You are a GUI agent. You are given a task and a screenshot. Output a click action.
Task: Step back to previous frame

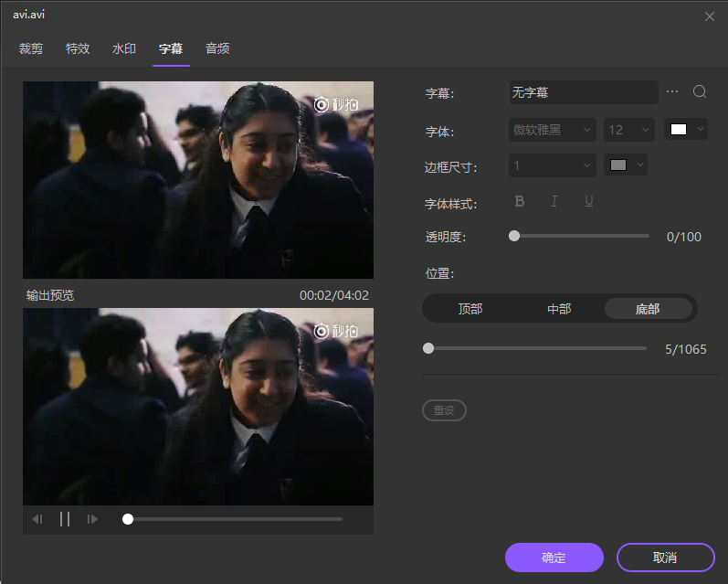(37, 519)
